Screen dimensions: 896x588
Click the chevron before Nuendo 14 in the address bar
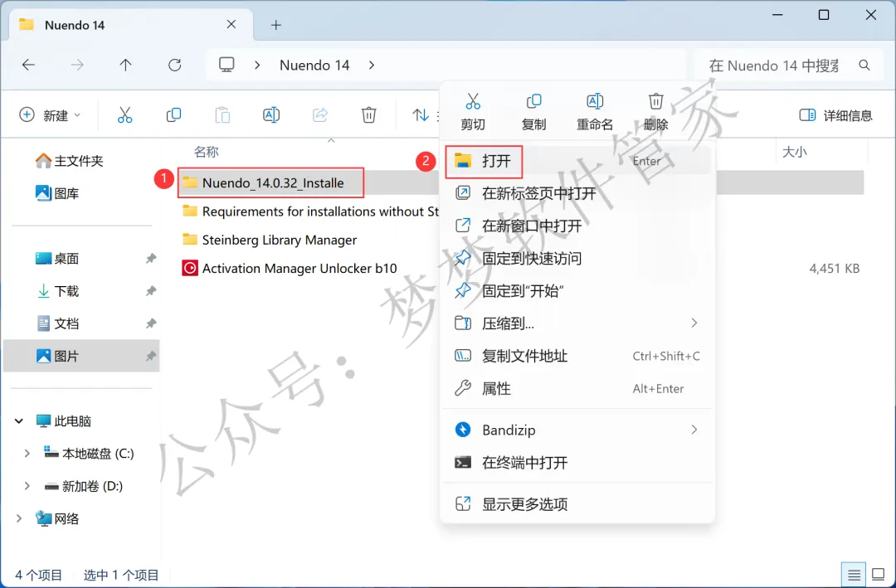tap(257, 66)
